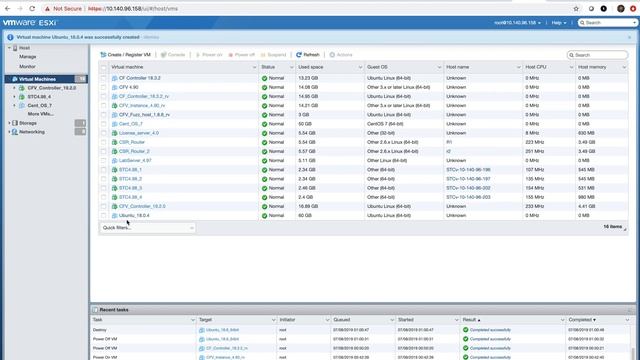Click the Networking icon in the navigator
Screen dimensions: 640x360
15,132
